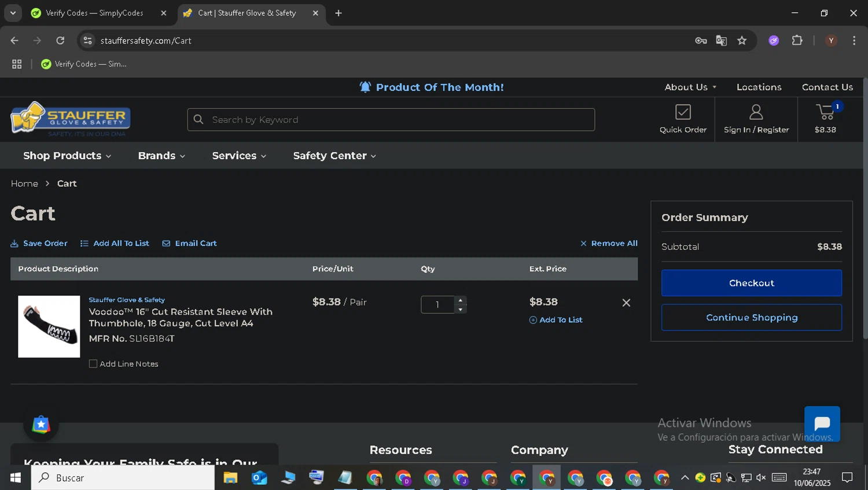Click the browser address bar URL
Screen dimensions: 868x490
[146, 40]
